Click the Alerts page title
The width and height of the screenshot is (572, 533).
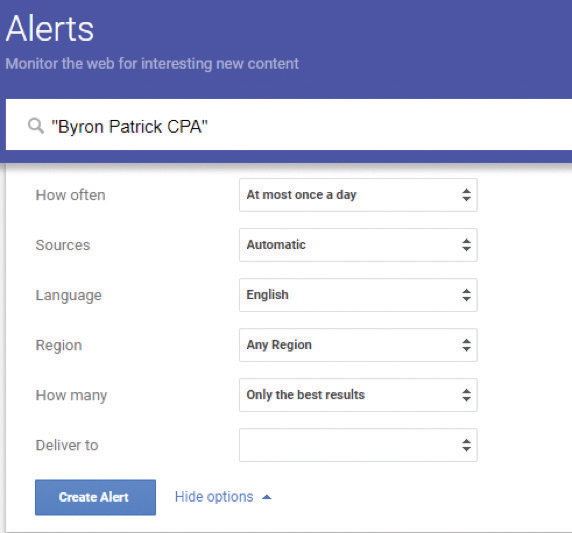pyautogui.click(x=50, y=28)
